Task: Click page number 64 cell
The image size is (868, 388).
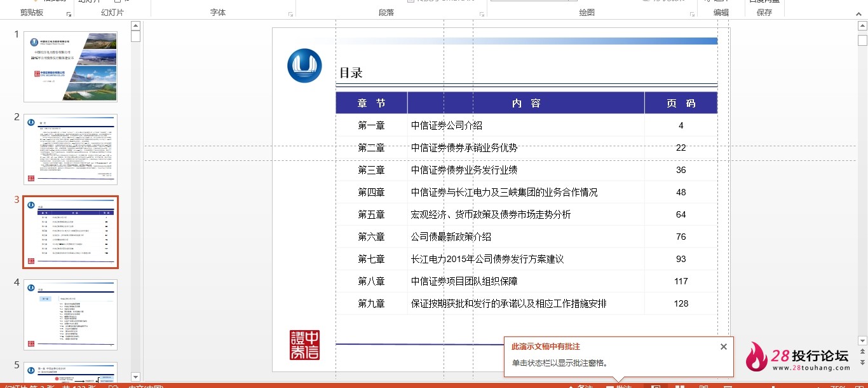Action: [681, 214]
